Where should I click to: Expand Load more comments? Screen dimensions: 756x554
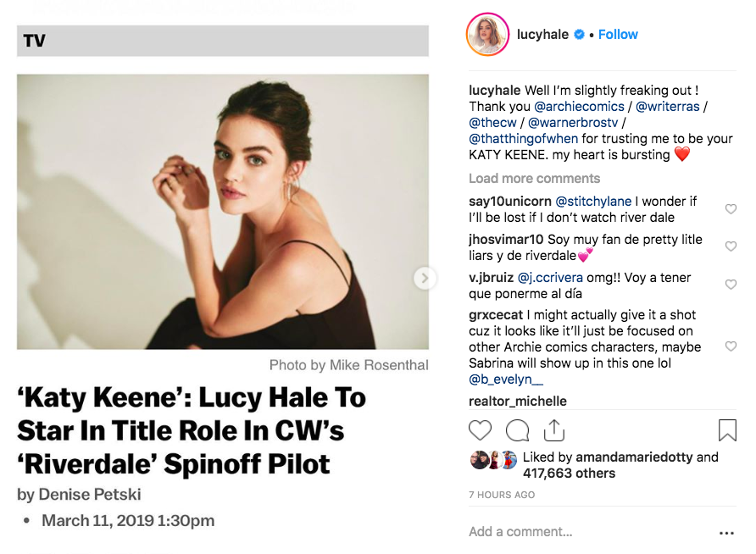coord(534,179)
